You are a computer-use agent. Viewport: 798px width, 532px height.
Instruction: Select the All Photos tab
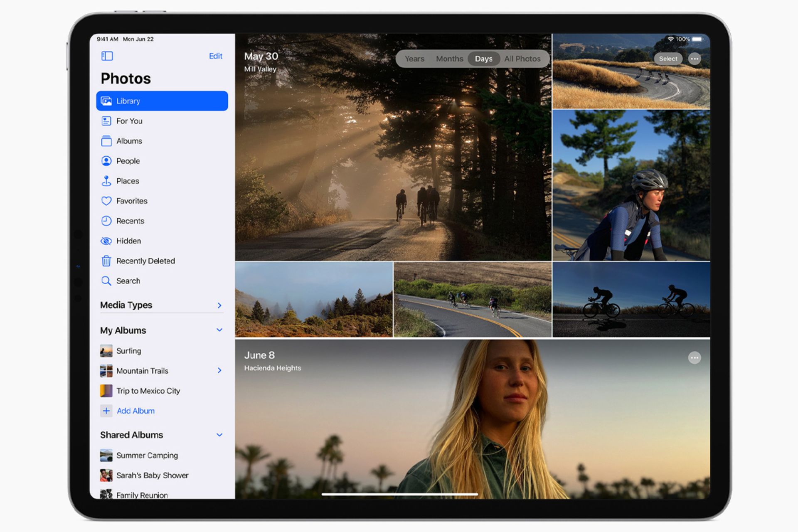tap(522, 59)
